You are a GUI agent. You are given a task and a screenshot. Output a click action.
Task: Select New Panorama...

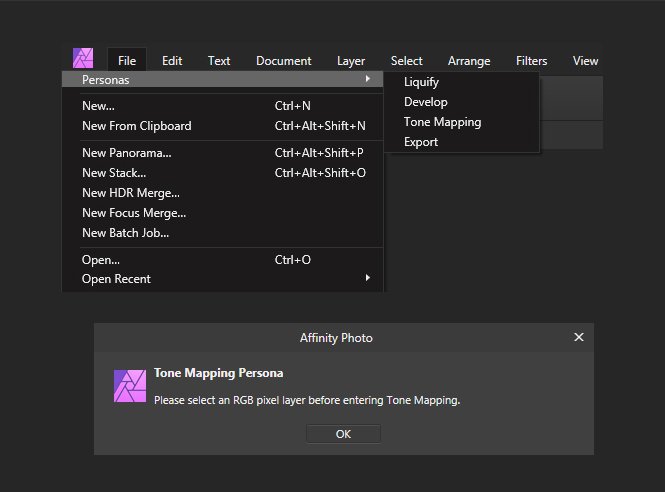point(223,153)
